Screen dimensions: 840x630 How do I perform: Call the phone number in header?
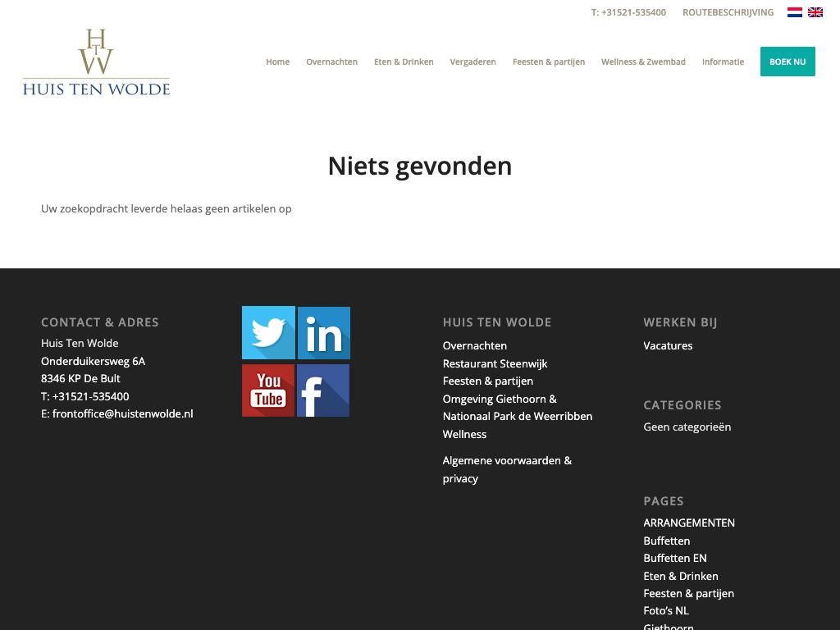click(x=628, y=12)
